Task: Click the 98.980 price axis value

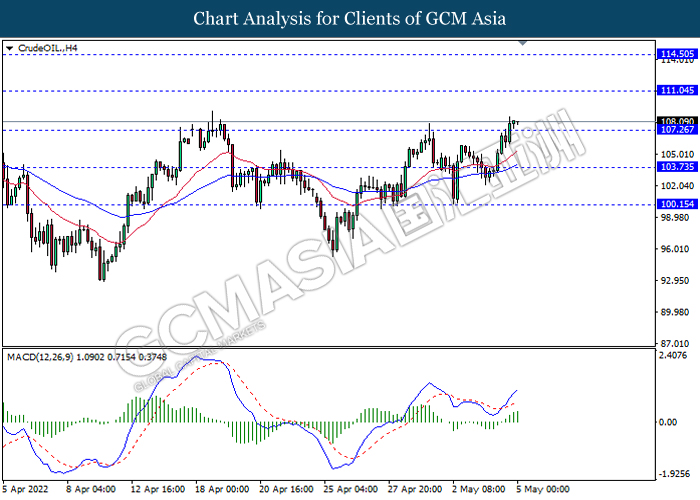Action: click(677, 217)
